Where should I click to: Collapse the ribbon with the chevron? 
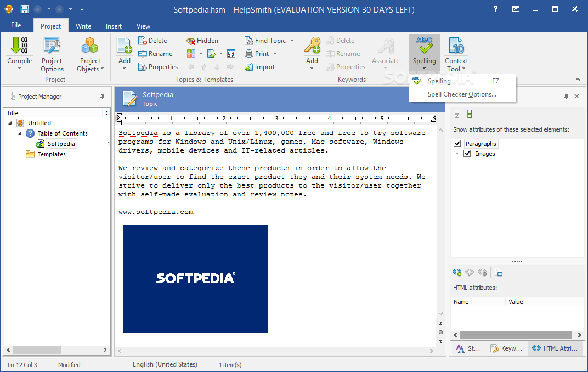point(578,79)
